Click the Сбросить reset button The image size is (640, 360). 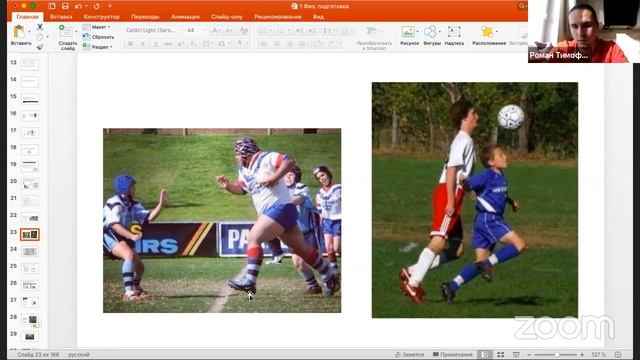tap(99, 37)
